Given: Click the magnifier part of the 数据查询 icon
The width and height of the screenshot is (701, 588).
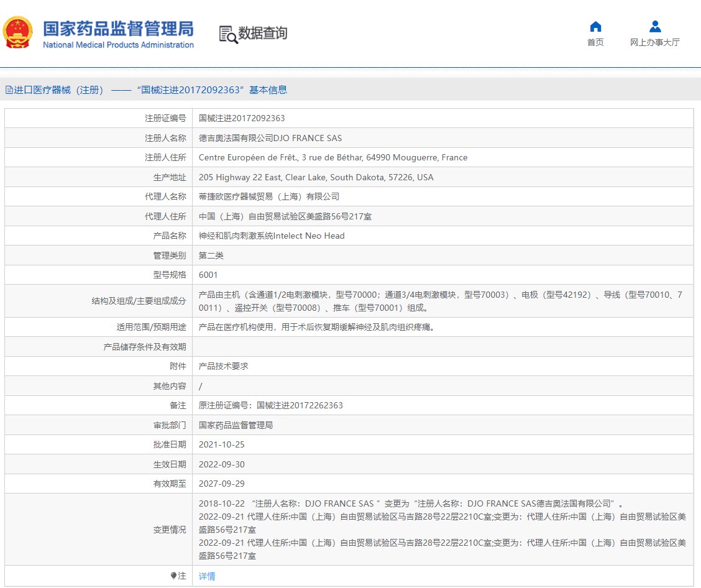Looking at the screenshot, I should click(x=231, y=37).
